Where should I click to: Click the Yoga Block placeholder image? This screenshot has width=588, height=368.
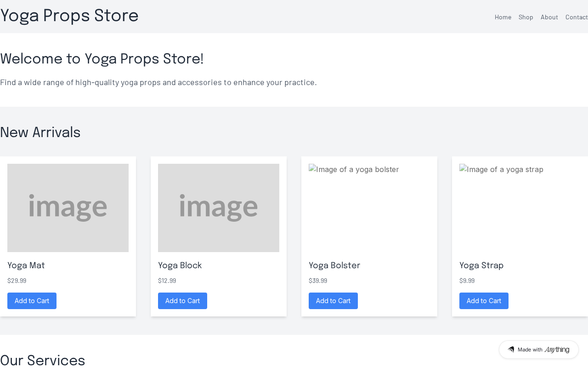tap(219, 208)
